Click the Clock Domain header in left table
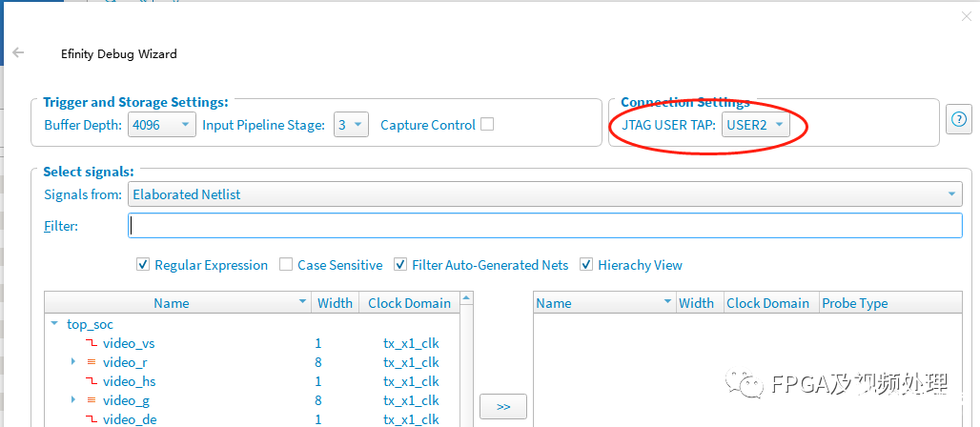The width and height of the screenshot is (980, 427). coord(409,303)
